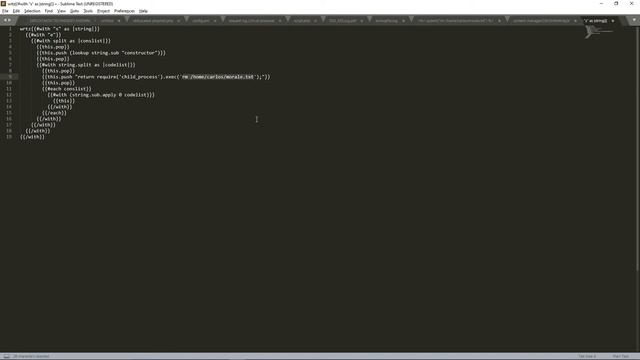Open the Project menu
The image size is (640, 360).
(103, 11)
